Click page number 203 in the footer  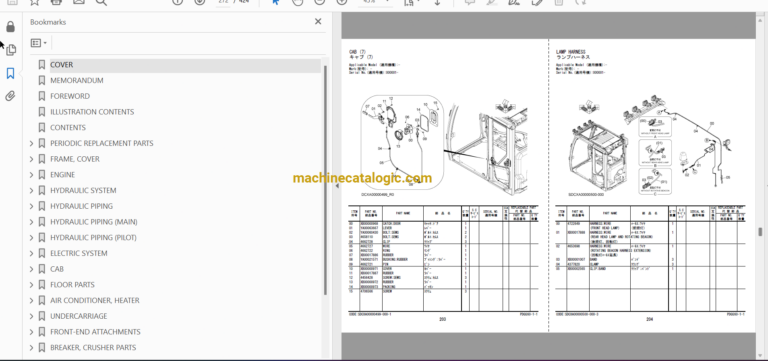[x=442, y=319]
